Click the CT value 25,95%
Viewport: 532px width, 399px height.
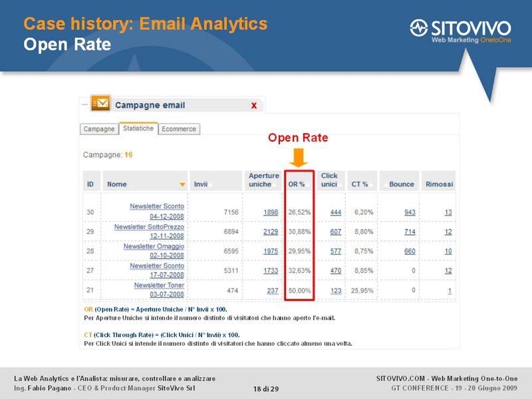(x=362, y=291)
